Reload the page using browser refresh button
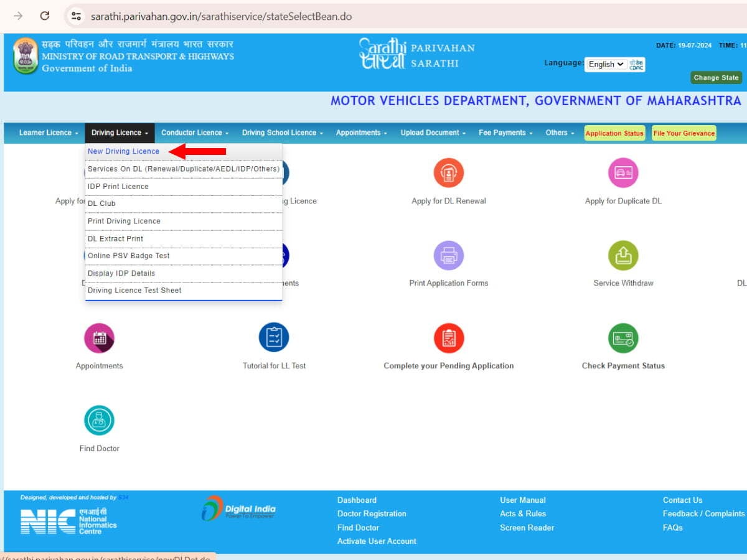 tap(45, 16)
